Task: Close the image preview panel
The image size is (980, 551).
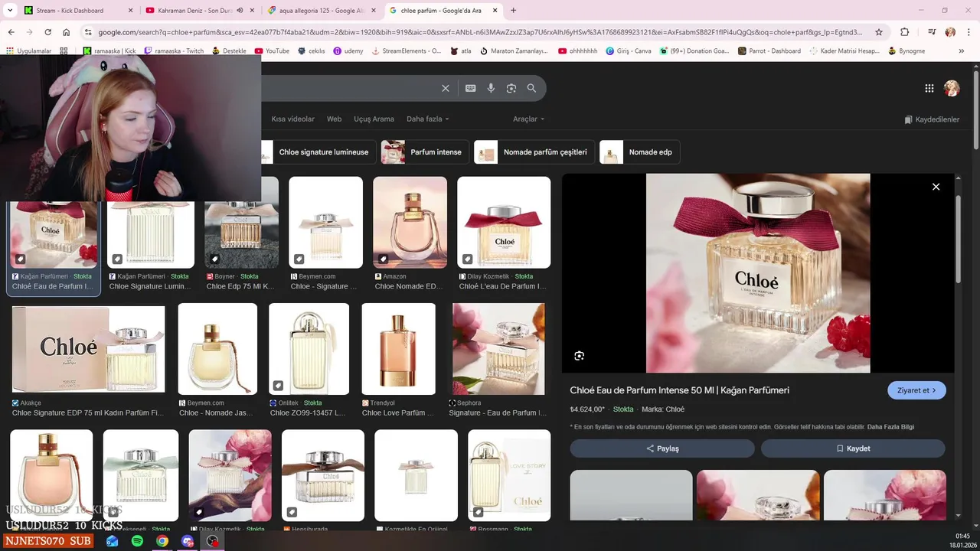Action: click(936, 187)
